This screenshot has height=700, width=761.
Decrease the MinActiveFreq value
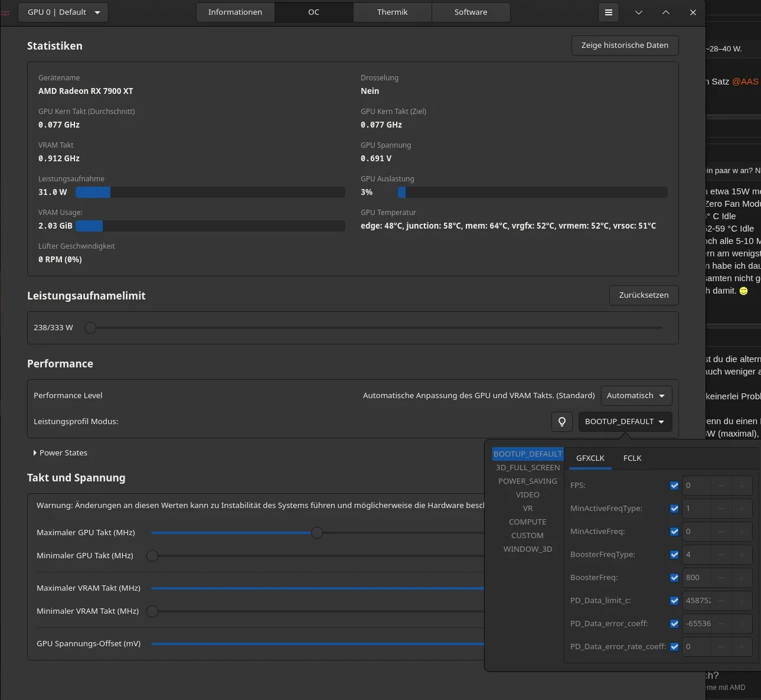click(x=721, y=532)
